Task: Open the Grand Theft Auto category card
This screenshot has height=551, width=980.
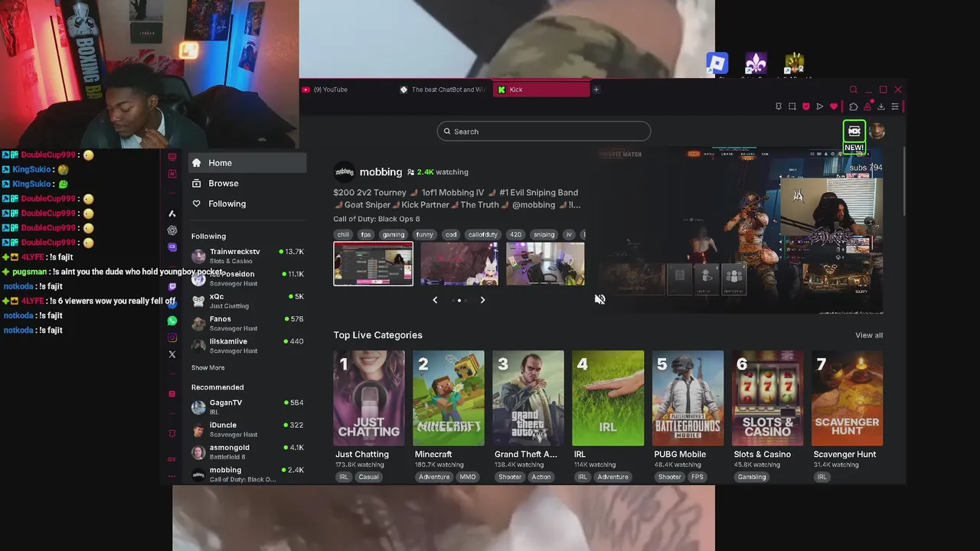Action: tap(528, 398)
